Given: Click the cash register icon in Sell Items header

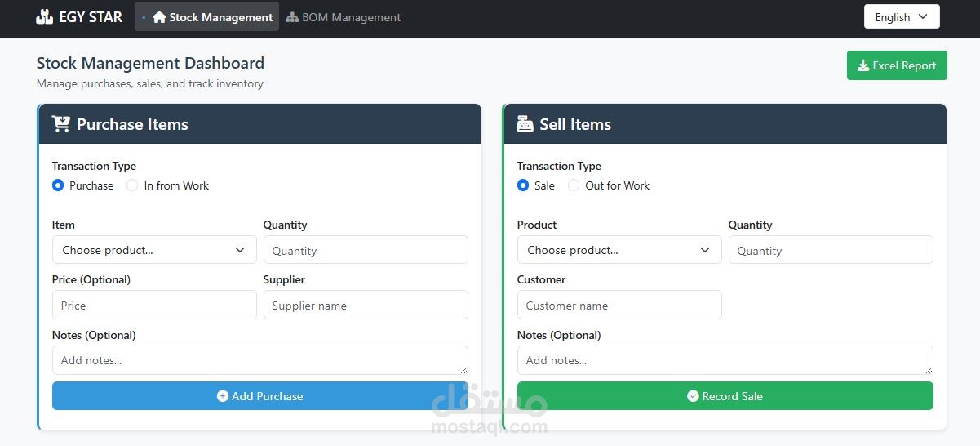Looking at the screenshot, I should 525,123.
